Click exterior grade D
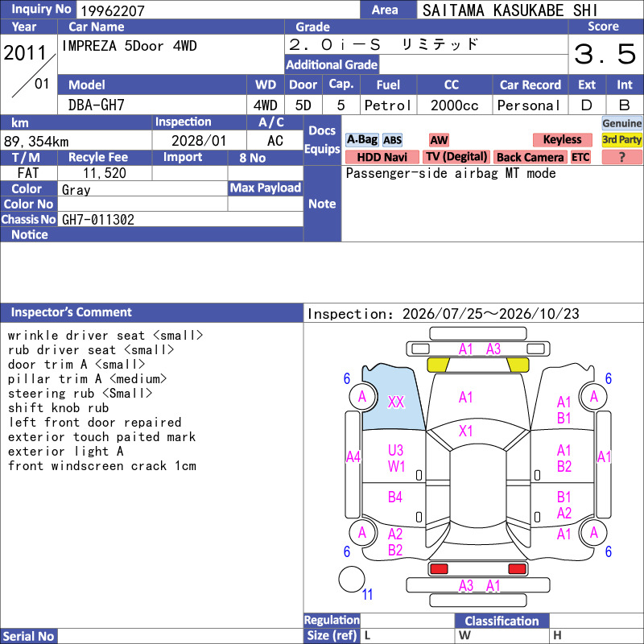 click(x=587, y=105)
